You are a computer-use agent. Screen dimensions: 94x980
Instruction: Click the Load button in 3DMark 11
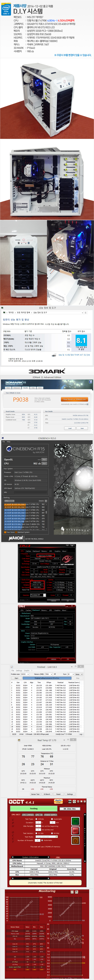[70, 428]
